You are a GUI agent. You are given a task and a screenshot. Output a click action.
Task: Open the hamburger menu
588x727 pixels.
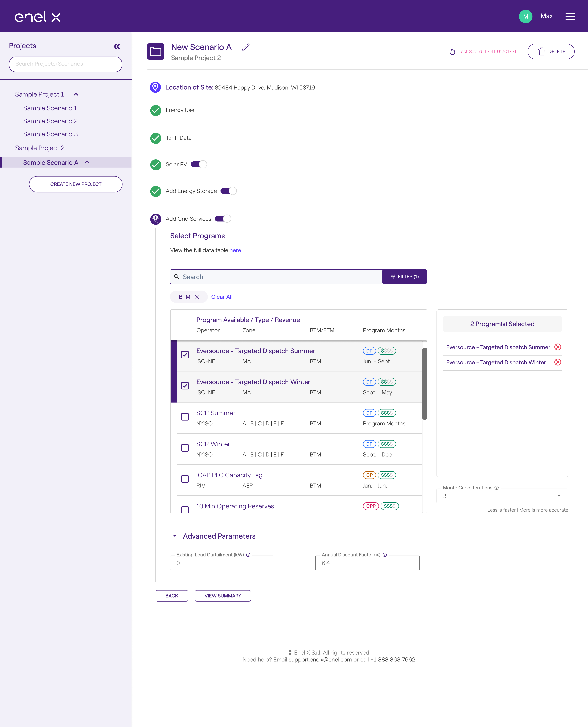point(570,16)
